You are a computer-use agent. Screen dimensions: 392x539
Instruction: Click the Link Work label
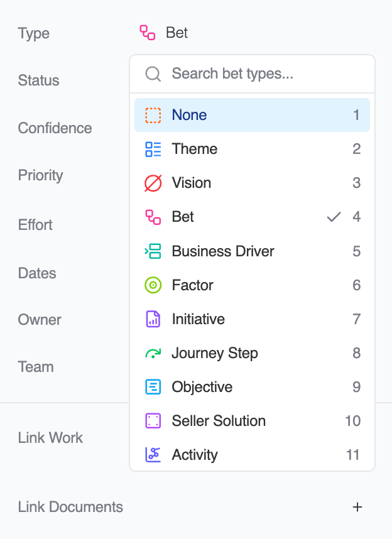tap(50, 438)
